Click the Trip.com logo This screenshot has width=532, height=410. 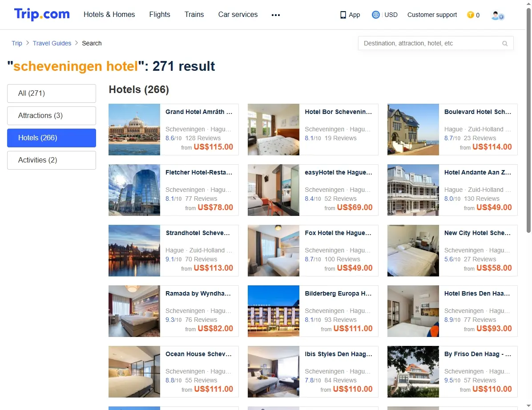click(42, 14)
